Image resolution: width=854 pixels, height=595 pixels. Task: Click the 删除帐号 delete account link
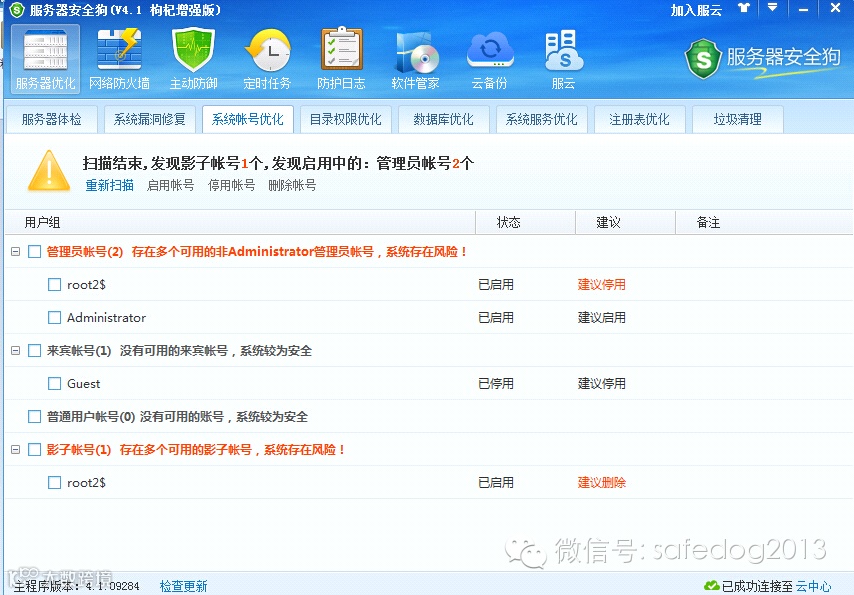tap(292, 185)
